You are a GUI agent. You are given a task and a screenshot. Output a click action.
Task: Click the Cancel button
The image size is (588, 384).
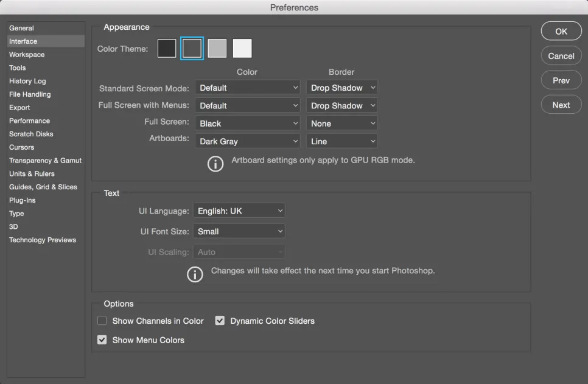tap(561, 56)
